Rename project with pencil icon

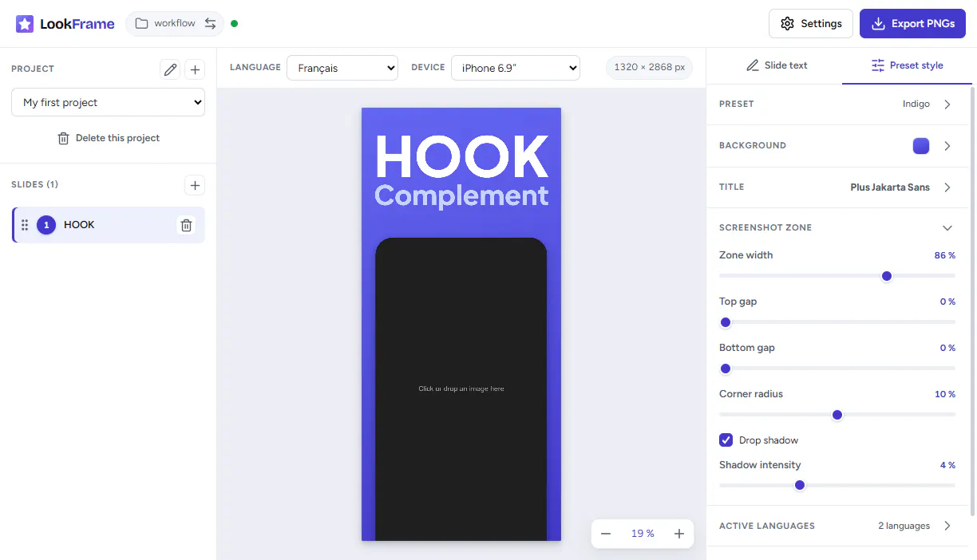click(x=170, y=69)
